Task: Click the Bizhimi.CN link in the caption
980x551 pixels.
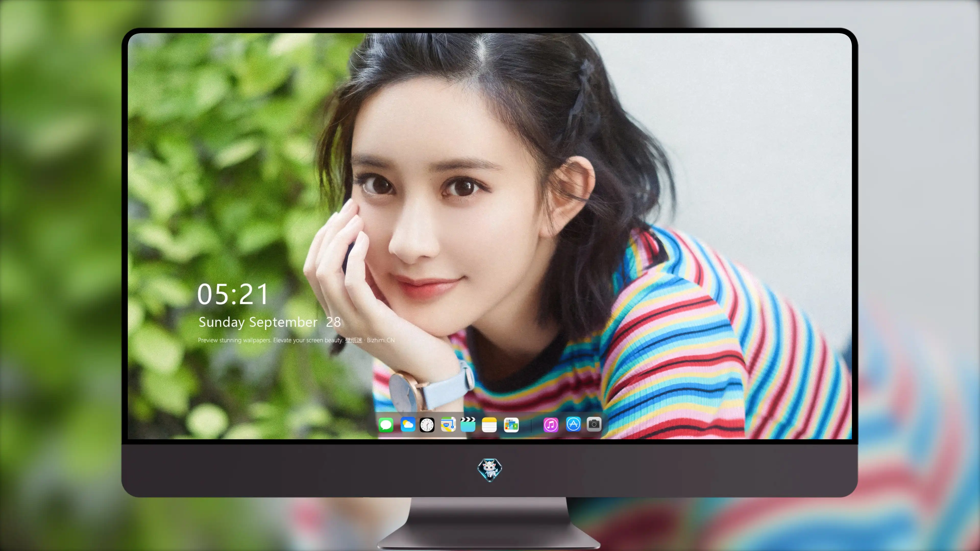Action: [381, 340]
